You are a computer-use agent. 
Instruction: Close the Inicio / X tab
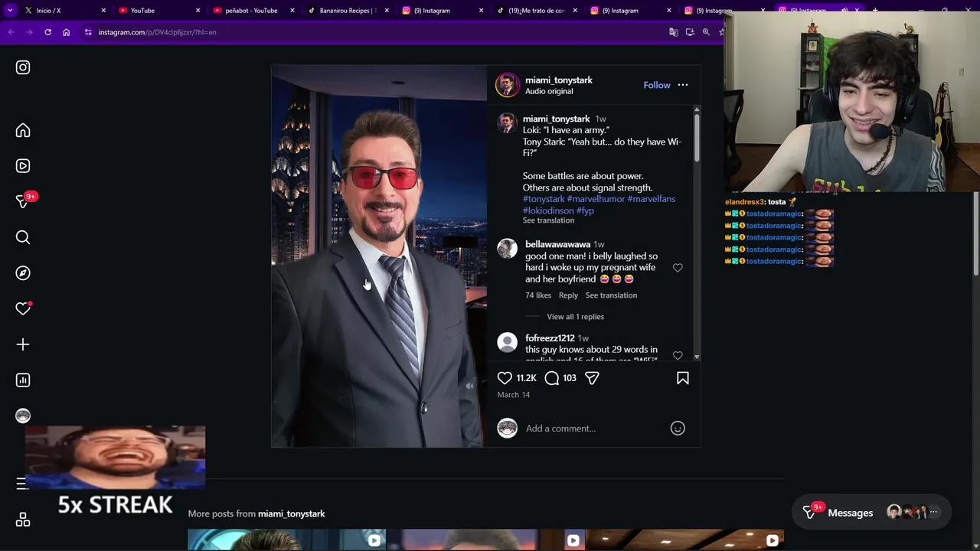103,11
